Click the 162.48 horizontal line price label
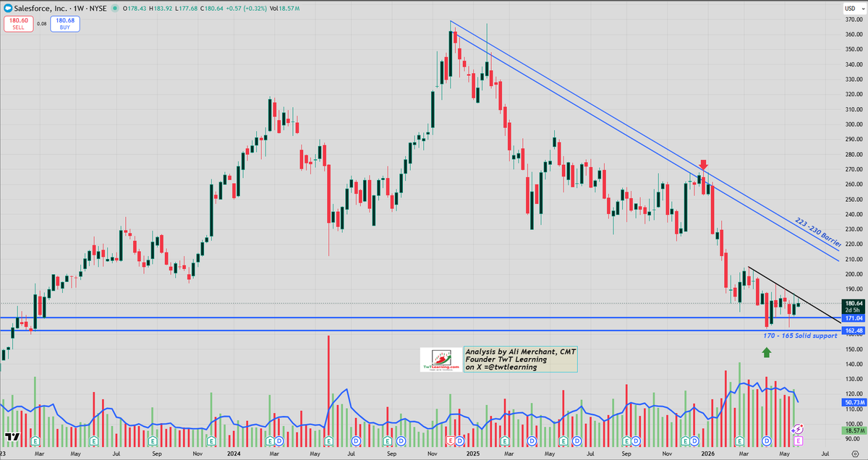This screenshot has width=868, height=460. 854,331
